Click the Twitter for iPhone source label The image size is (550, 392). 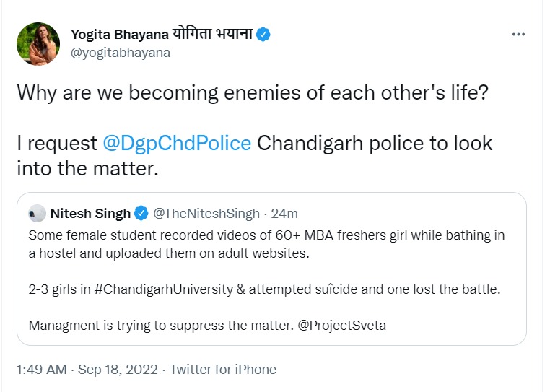222,369
